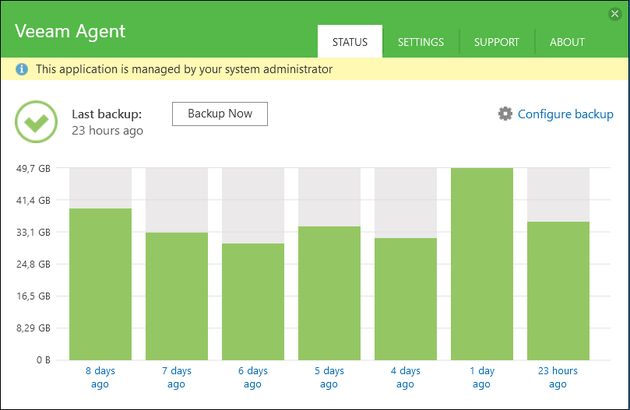This screenshot has width=630, height=410.
Task: Click the Veeam Agent title text
Action: click(70, 32)
